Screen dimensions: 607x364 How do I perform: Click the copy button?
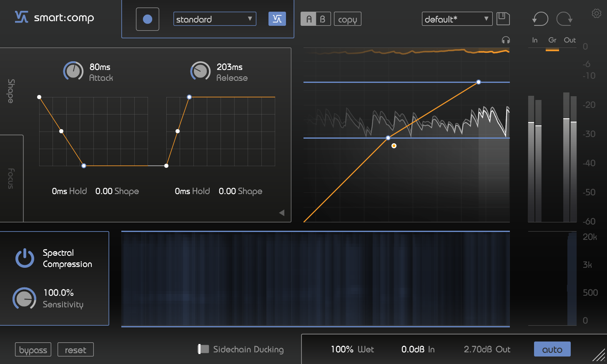pos(347,19)
